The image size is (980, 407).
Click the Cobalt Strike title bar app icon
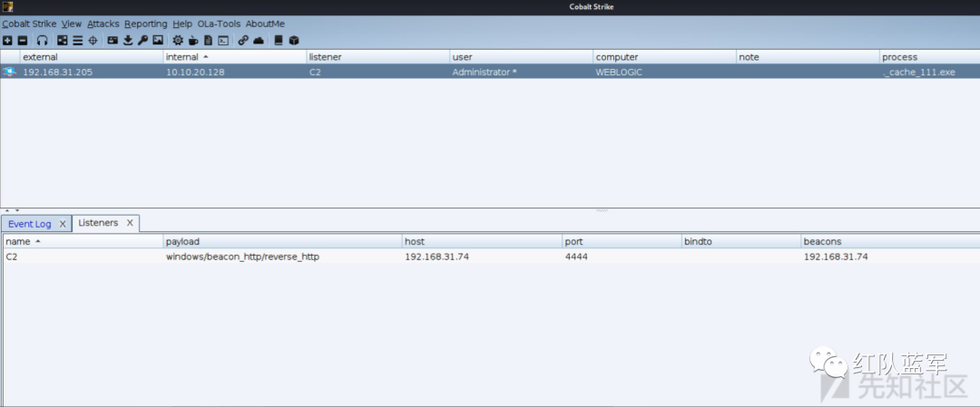point(7,7)
